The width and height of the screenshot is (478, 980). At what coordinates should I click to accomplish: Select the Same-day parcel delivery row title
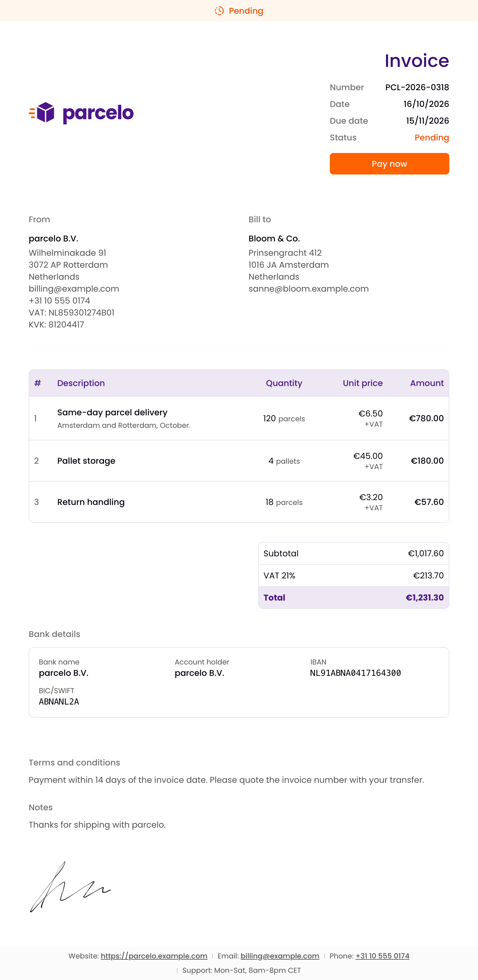pyautogui.click(x=112, y=412)
